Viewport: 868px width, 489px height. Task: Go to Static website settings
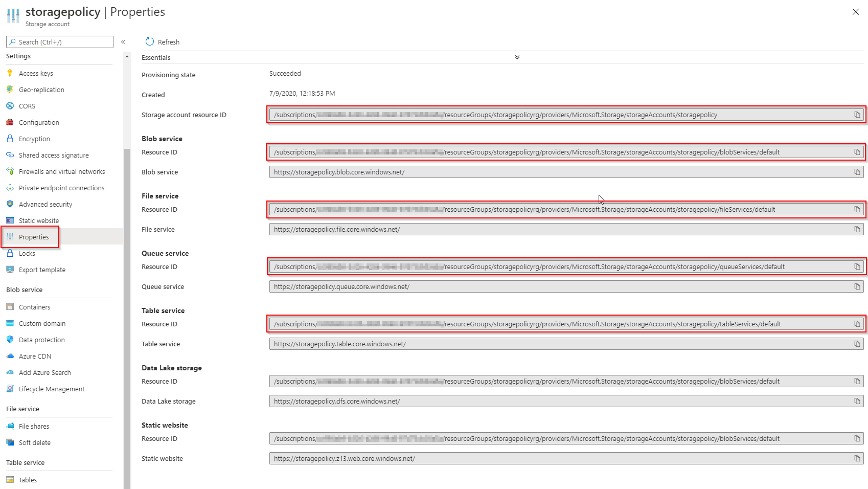pyautogui.click(x=39, y=220)
